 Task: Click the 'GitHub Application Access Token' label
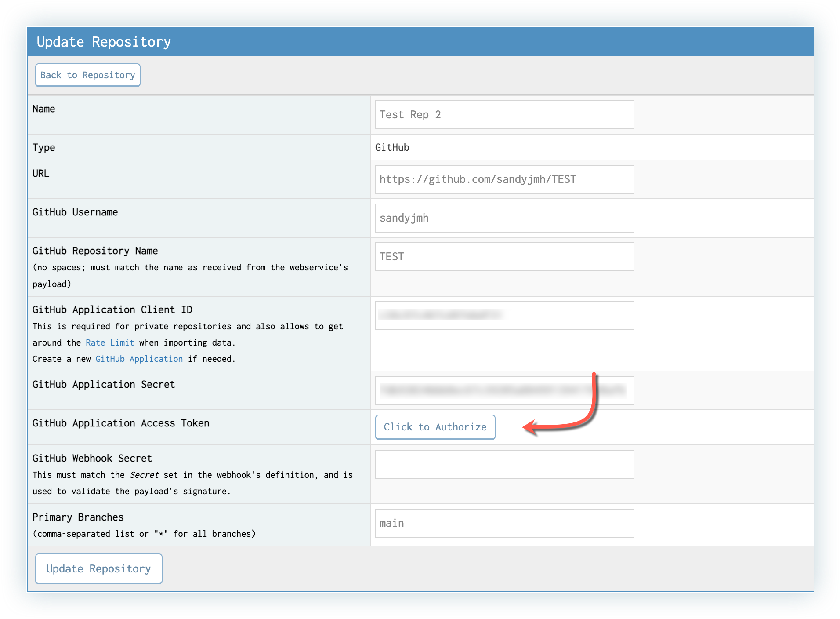pos(121,423)
